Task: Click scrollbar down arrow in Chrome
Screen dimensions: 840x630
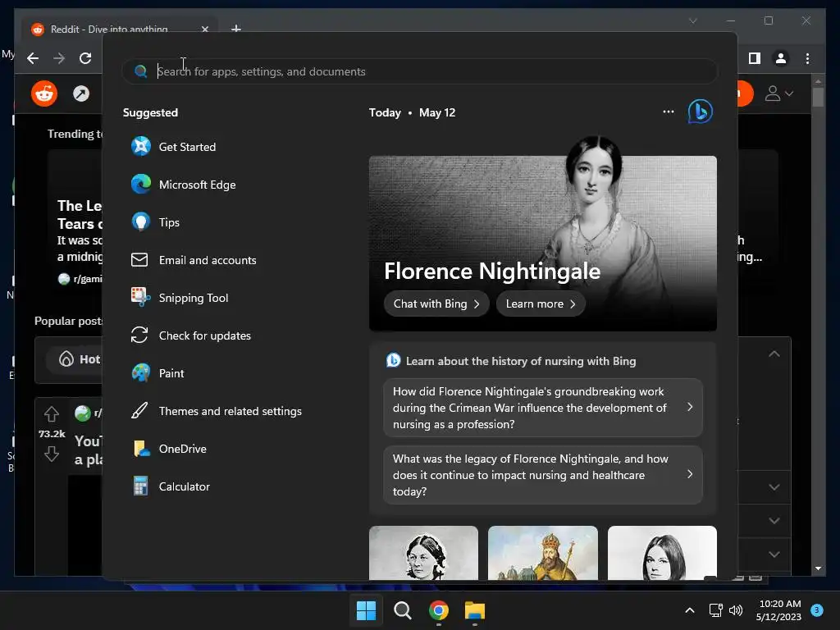Action: (x=818, y=568)
